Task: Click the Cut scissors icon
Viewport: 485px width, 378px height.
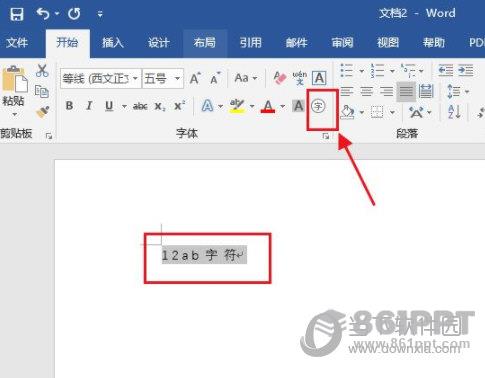Action: pyautogui.click(x=42, y=70)
